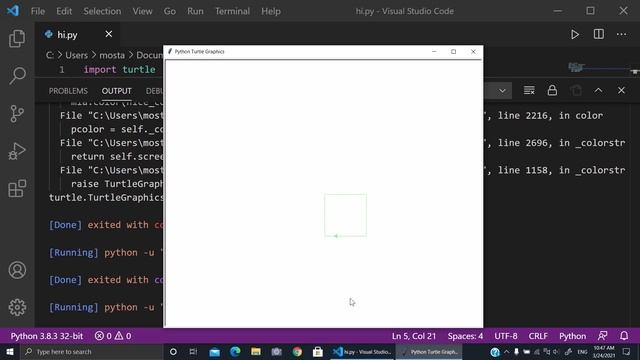The height and width of the screenshot is (360, 640).
Task: Open Cortana from the taskbar
Action: (173, 351)
